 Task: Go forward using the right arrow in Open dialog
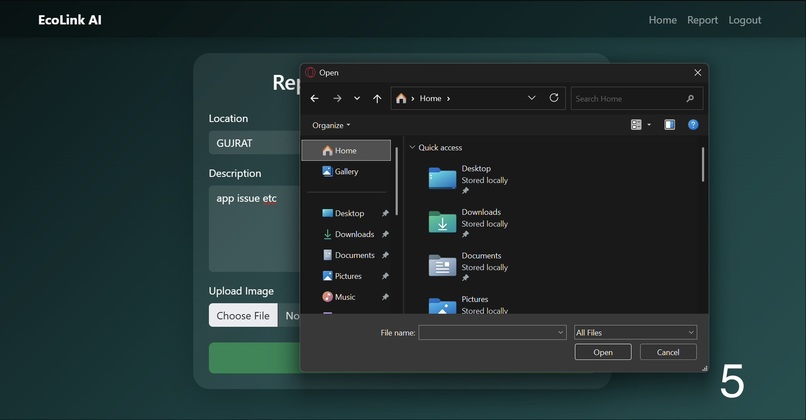tap(337, 98)
